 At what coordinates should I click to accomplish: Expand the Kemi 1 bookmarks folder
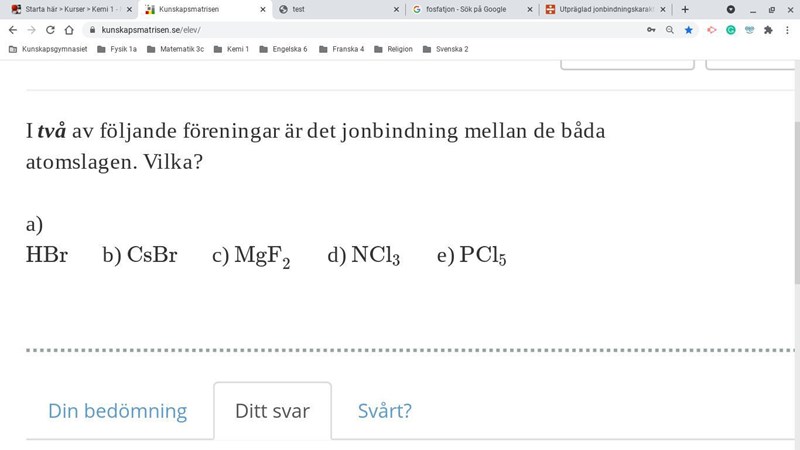pyautogui.click(x=231, y=49)
